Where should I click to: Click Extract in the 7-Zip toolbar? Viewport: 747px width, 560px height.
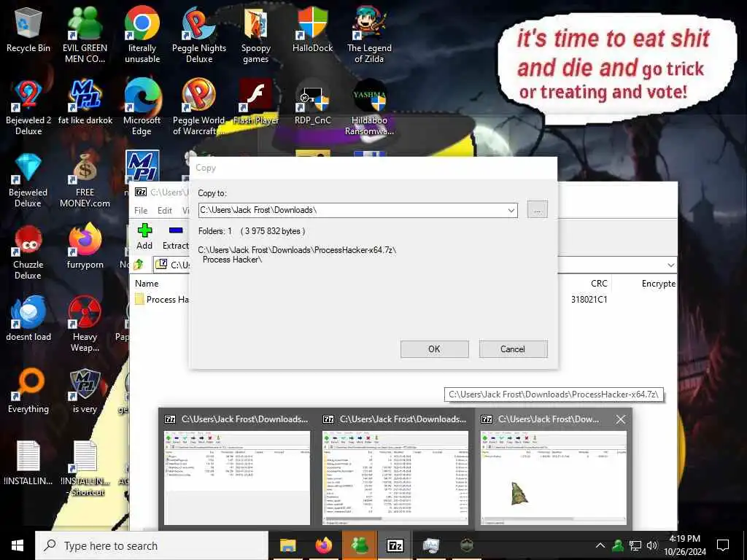[175, 236]
